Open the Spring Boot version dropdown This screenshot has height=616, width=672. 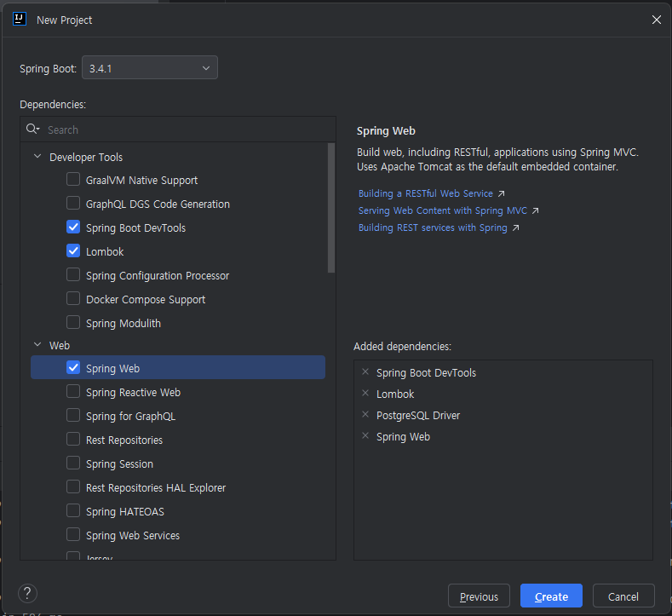(150, 67)
